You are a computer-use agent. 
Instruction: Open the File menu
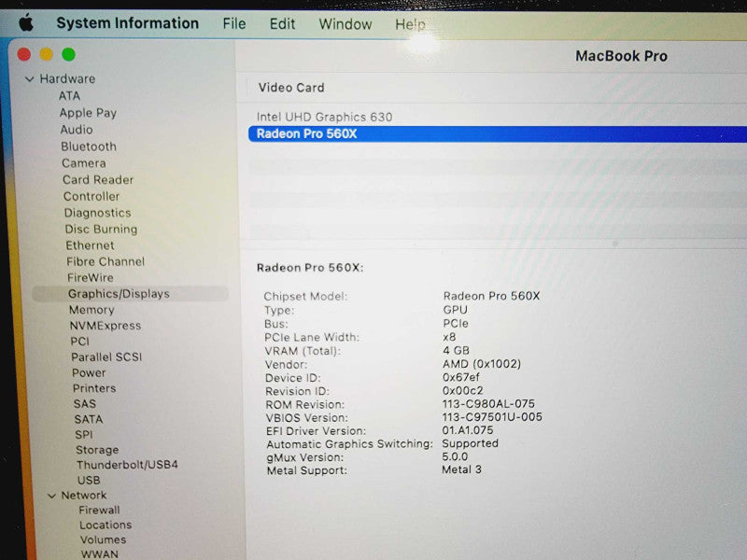(234, 23)
